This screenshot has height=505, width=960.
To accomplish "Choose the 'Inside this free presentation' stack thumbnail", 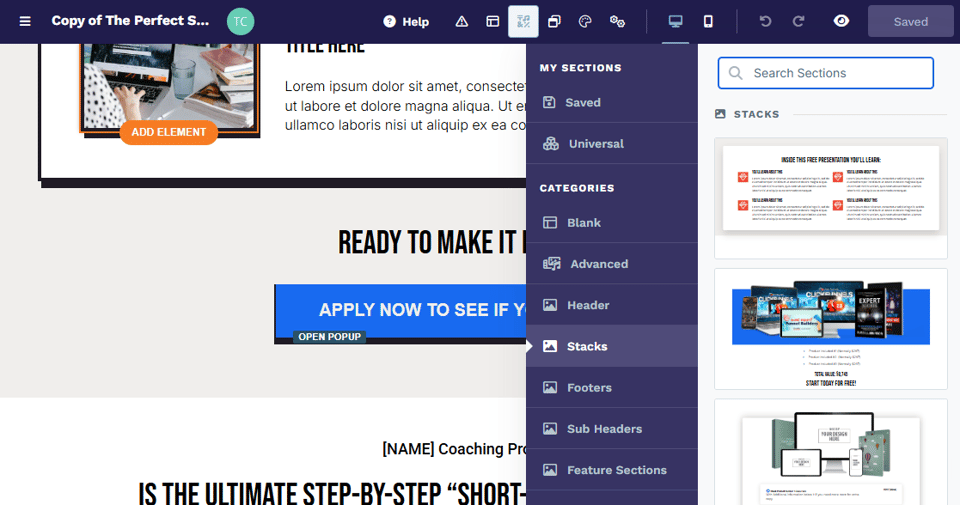I will coord(831,198).
